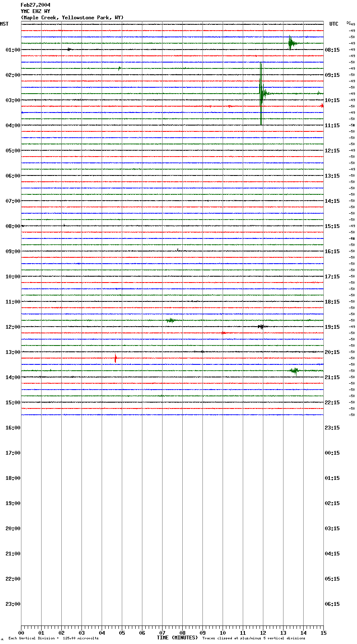Click the green event burst near minute 13 before 01:00
The image size is (357, 644).
292,43
